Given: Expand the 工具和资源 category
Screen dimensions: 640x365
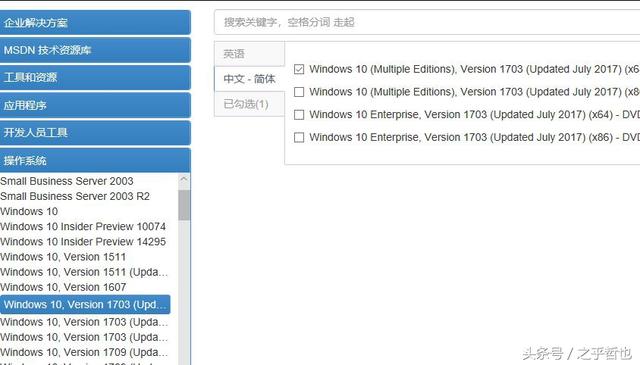Looking at the screenshot, I should [95, 78].
